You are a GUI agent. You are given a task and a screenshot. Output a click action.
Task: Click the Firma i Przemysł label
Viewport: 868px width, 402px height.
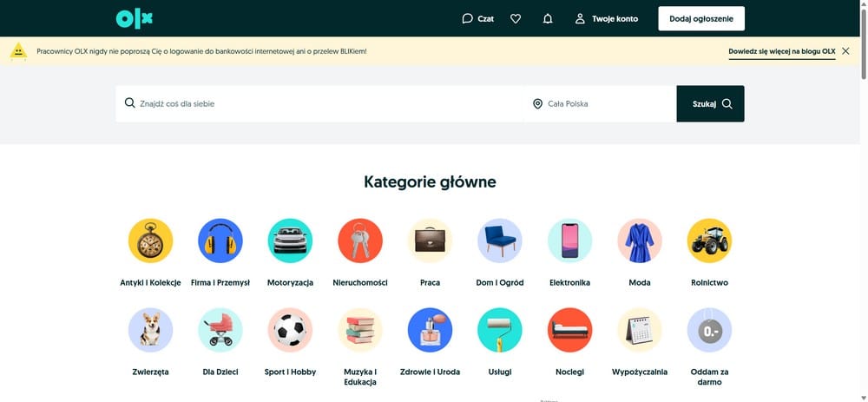[x=220, y=282]
